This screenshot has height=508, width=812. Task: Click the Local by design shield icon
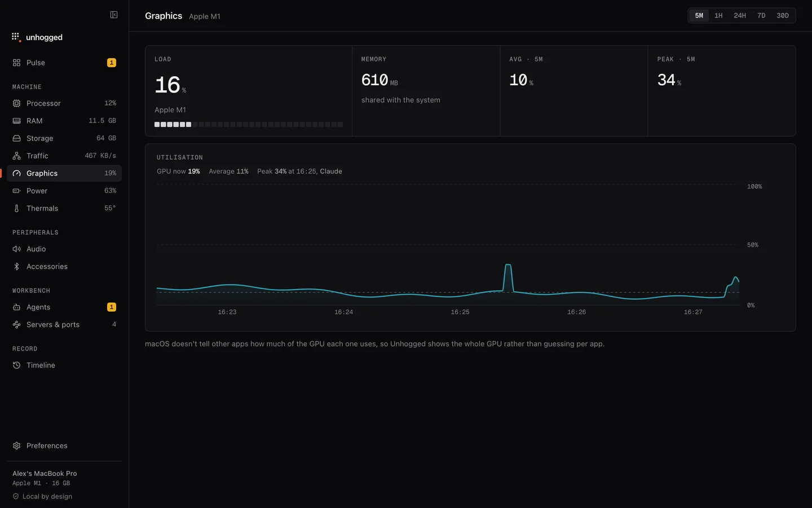[16, 496]
